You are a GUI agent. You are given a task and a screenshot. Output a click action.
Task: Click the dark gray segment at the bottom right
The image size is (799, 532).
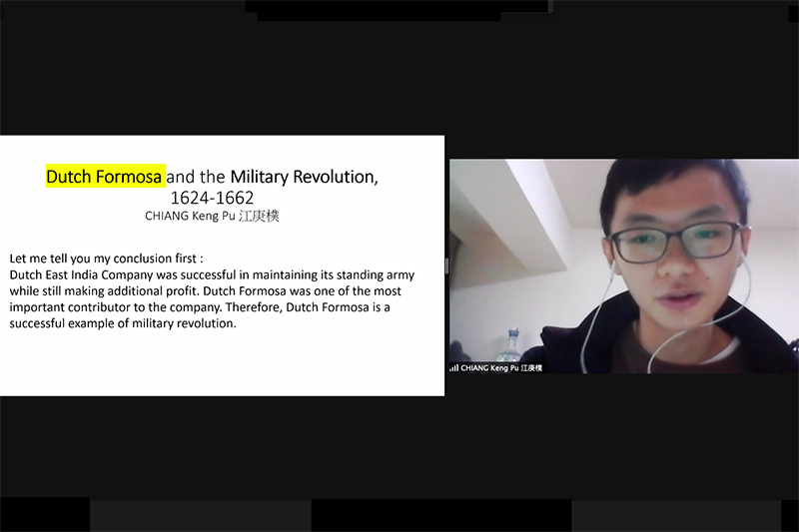(x=676, y=516)
